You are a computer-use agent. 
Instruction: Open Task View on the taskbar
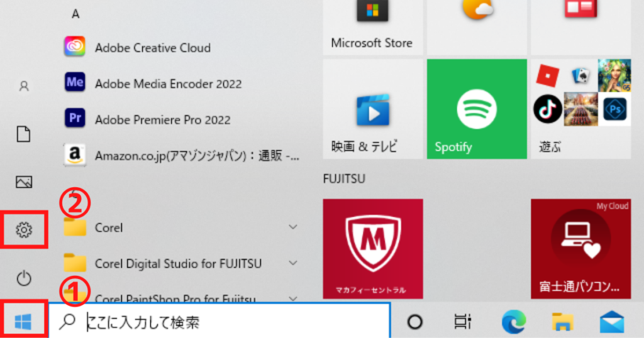[462, 322]
